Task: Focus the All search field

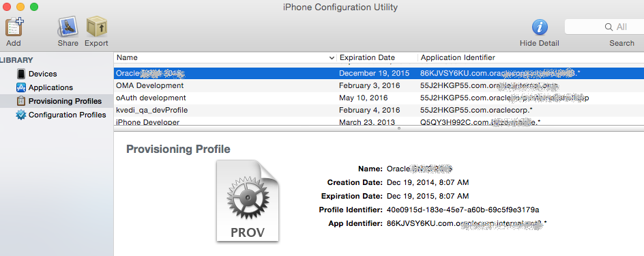Action: [604, 27]
